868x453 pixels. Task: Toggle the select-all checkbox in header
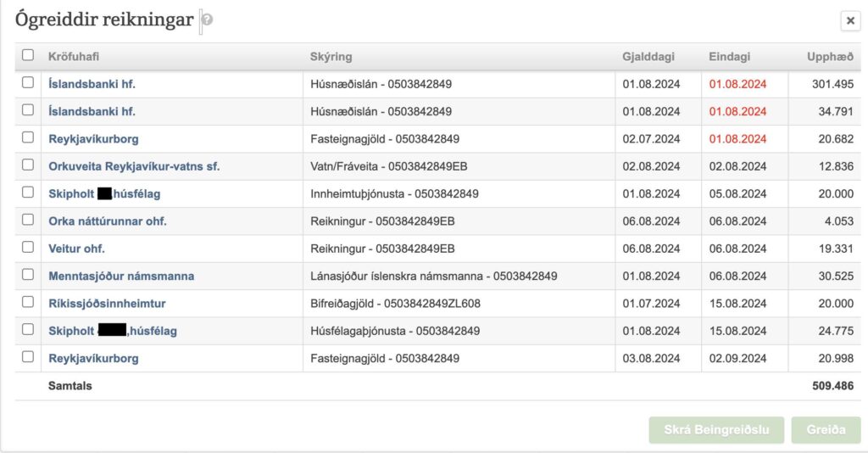coord(28,55)
